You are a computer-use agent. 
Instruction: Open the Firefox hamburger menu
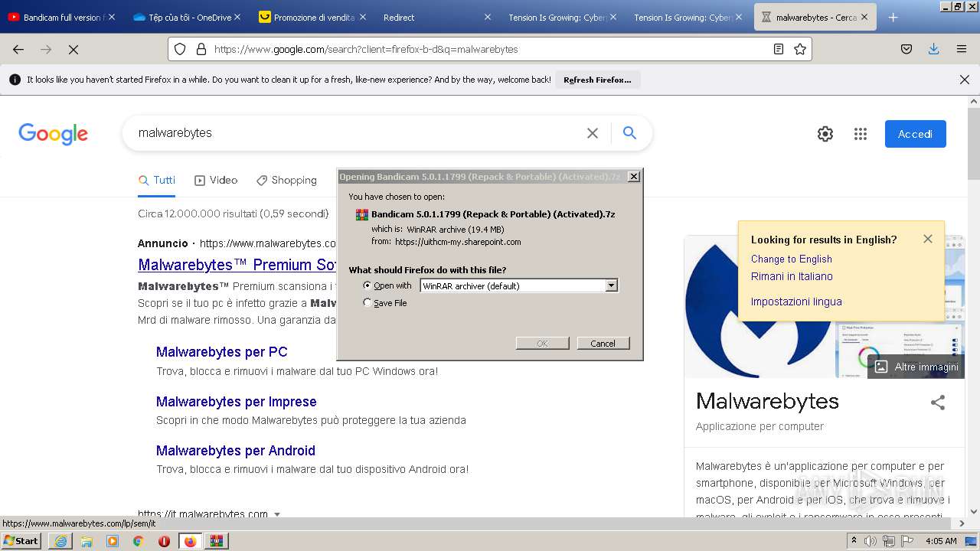962,49
